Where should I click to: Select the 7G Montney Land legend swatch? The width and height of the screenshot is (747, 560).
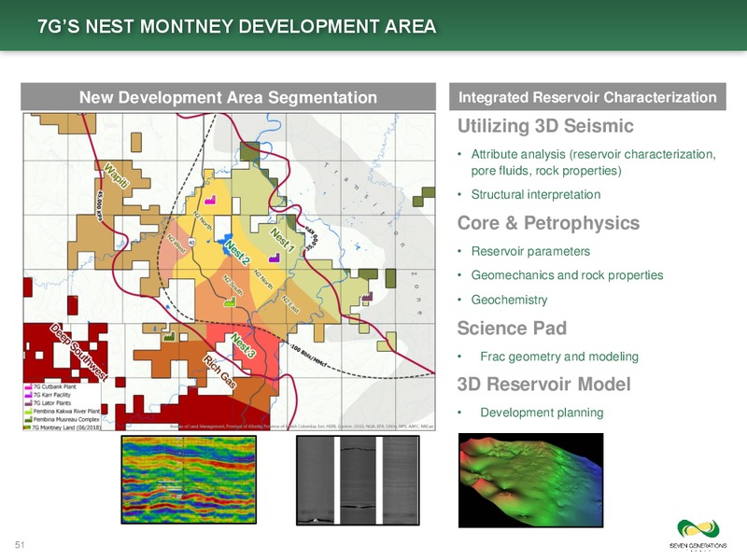pyautogui.click(x=28, y=427)
